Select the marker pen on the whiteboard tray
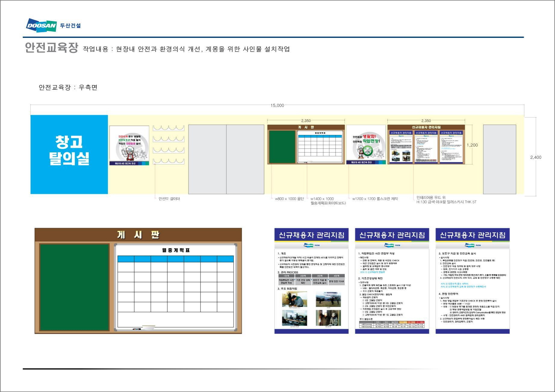Viewport: 555px width, 392px height. click(136, 329)
